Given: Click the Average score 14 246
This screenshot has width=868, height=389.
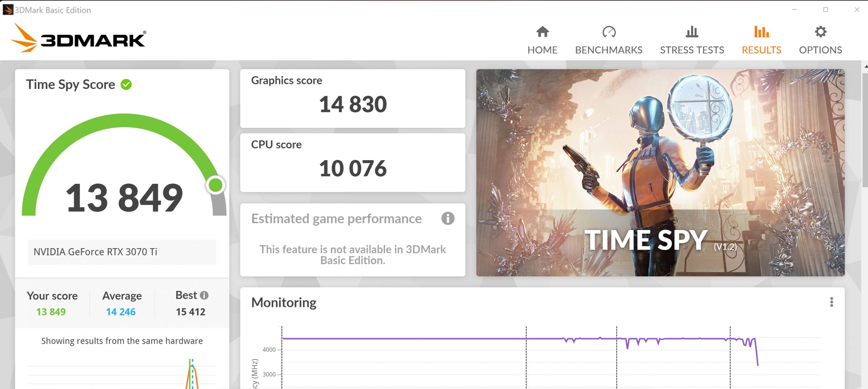Looking at the screenshot, I should 121,312.
